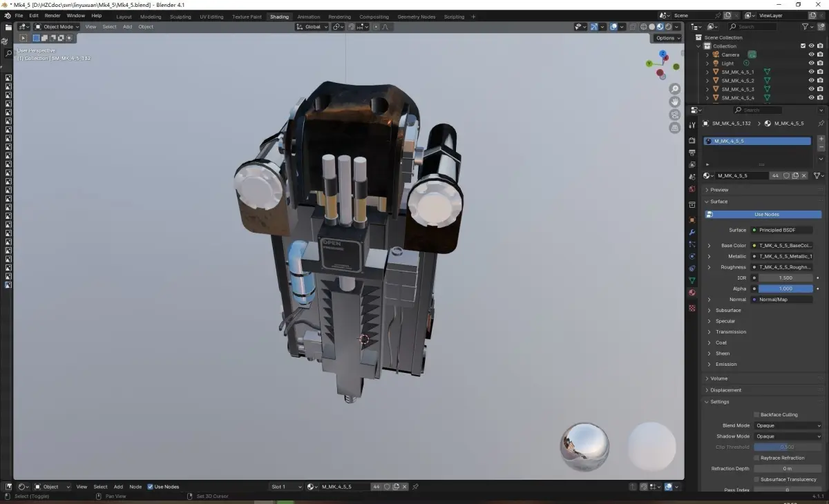This screenshot has height=504, width=829.
Task: Select wireframe viewport shading
Action: (x=643, y=27)
